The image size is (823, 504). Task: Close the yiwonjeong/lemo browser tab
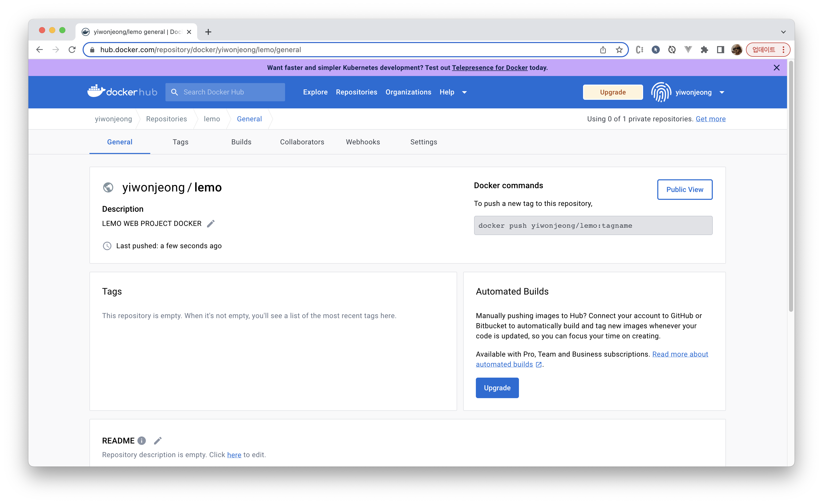click(189, 32)
